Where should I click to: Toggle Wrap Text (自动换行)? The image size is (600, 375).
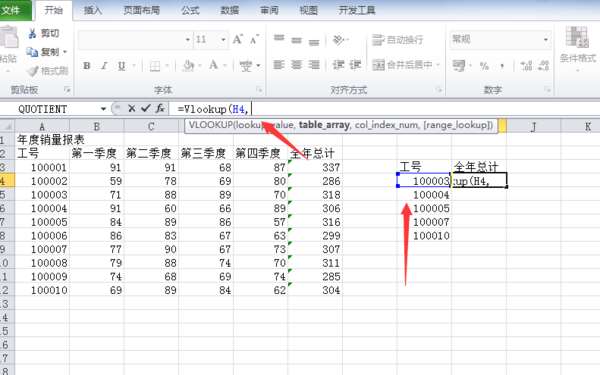pos(398,39)
